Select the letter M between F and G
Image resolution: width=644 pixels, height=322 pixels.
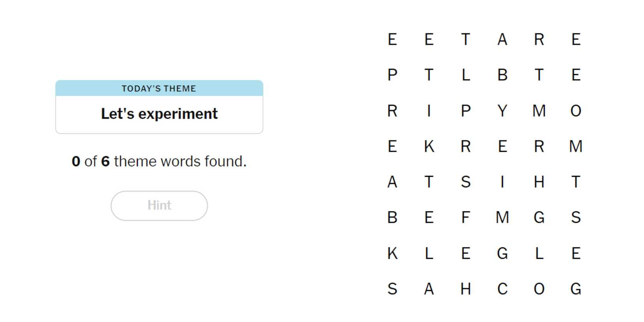pos(502,217)
